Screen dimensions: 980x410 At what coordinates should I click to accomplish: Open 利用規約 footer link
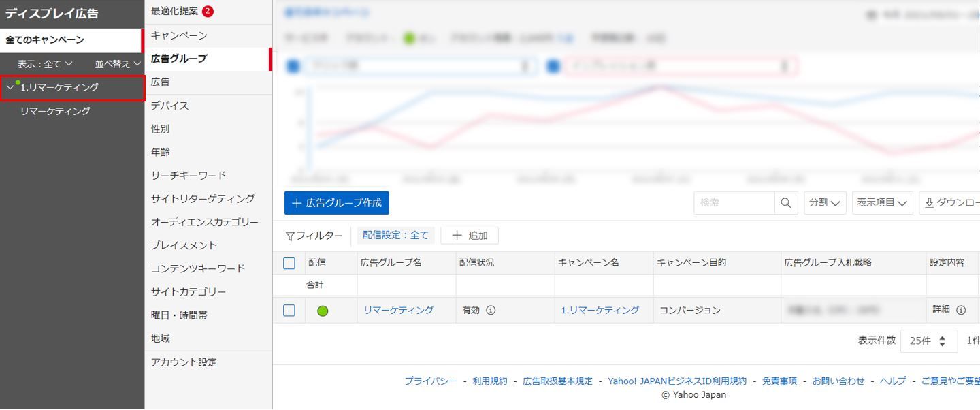(490, 381)
